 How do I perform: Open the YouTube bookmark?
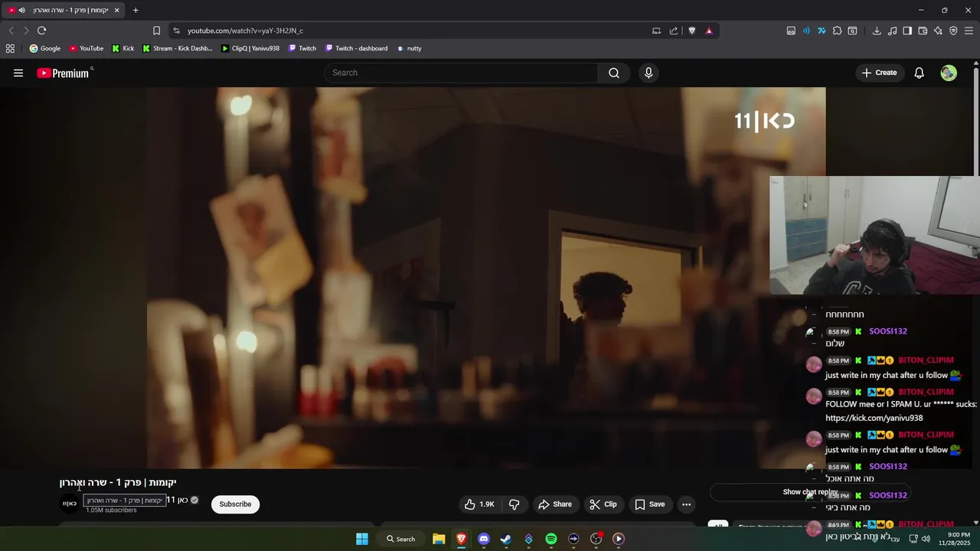tap(86, 48)
